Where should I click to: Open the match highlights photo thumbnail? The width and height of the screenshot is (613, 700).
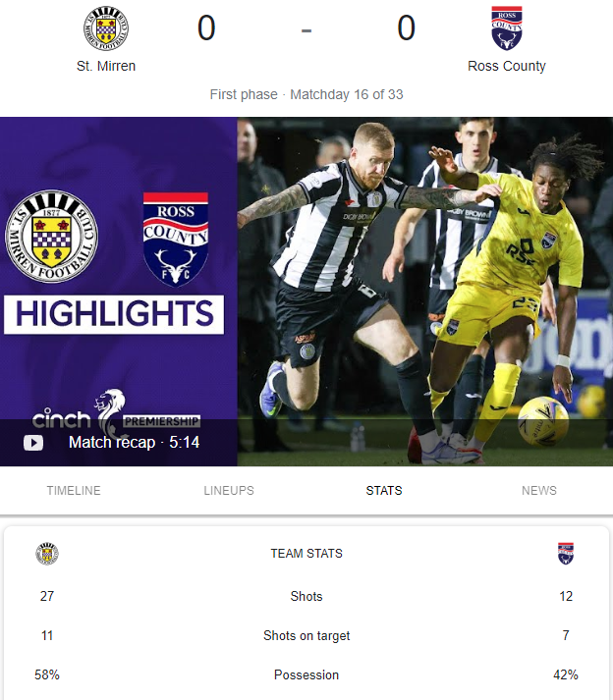pyautogui.click(x=425, y=292)
